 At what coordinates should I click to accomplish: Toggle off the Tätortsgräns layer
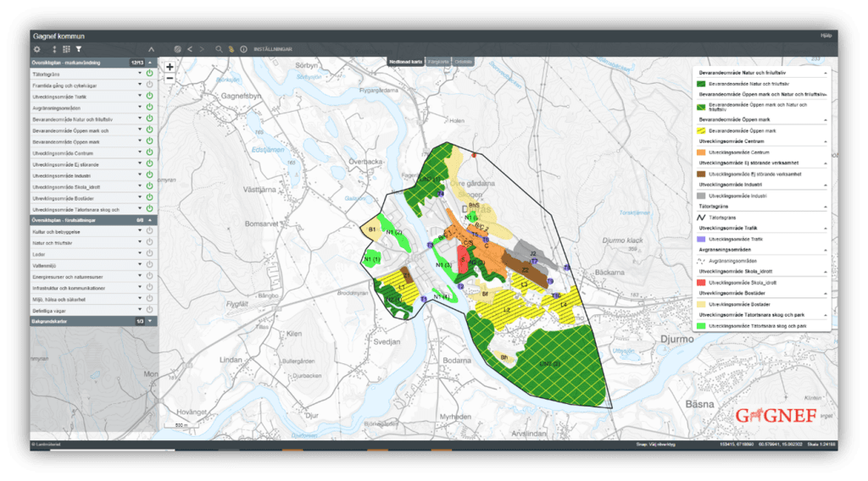point(149,75)
